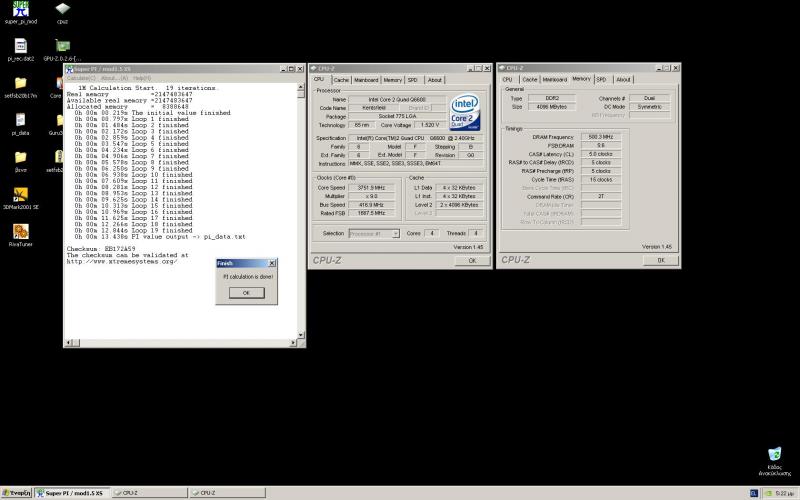Launch the GPU-Z 0.2.6 desktop icon
Viewport: 800px width, 500px height.
coord(62,49)
